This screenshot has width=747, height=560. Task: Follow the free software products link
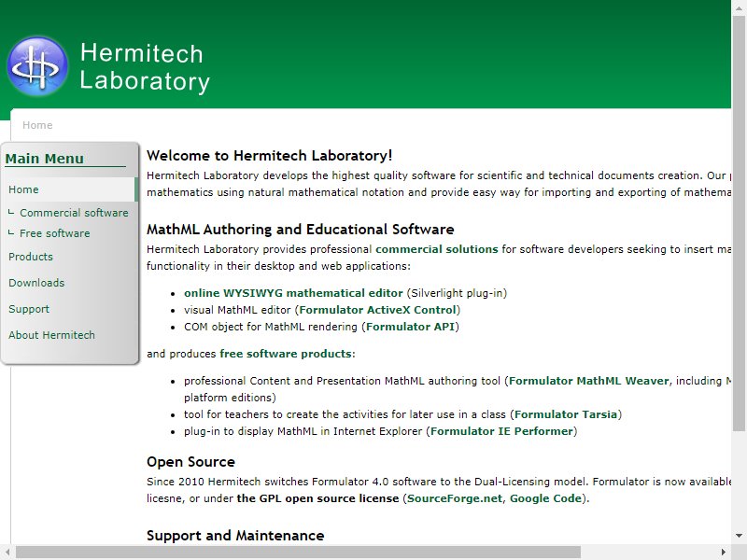coord(286,354)
